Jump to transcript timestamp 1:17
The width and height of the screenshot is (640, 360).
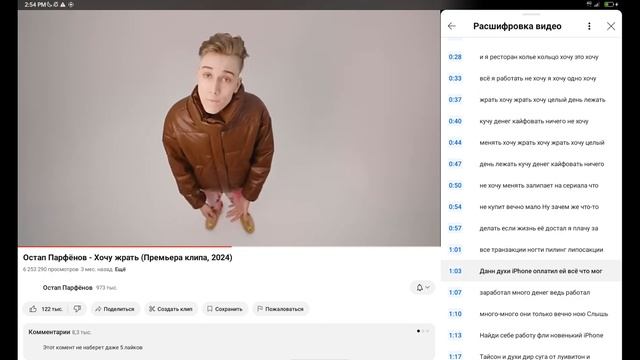(x=455, y=356)
